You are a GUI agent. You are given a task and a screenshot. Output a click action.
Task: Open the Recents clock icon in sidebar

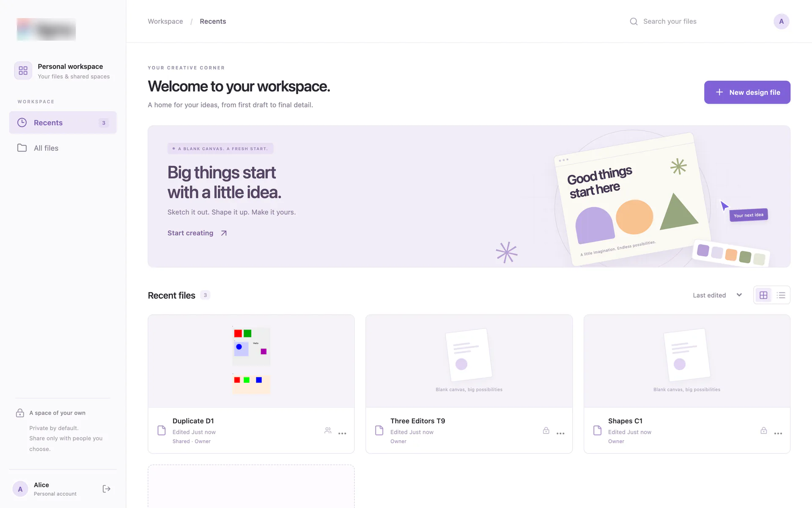[22, 122]
